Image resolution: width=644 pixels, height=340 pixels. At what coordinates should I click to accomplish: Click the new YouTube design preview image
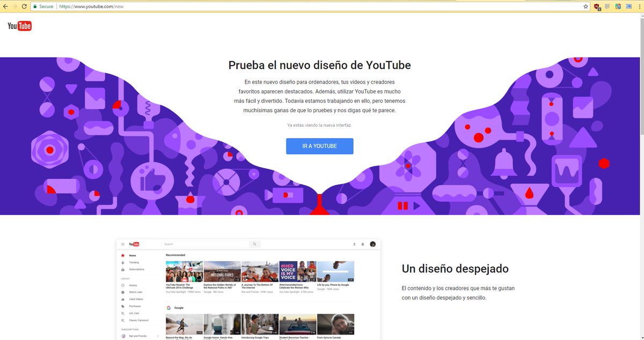(x=248, y=290)
